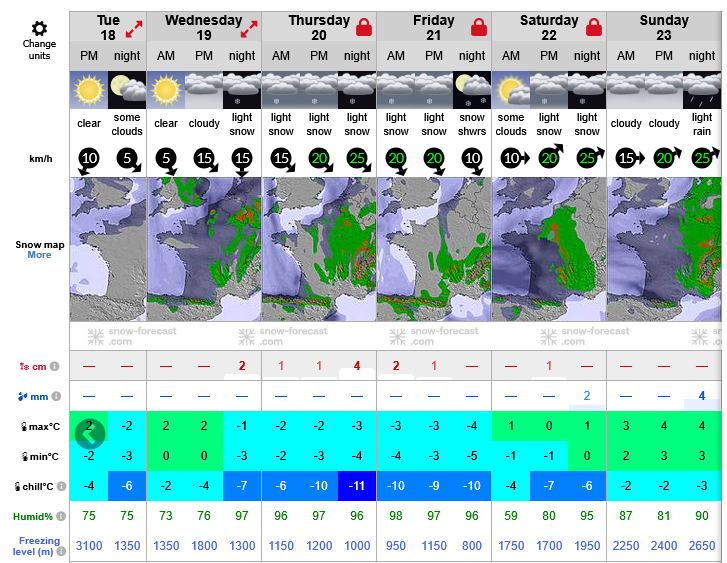This screenshot has width=727, height=563.
Task: Select the Friday 21 day header
Action: [x=434, y=28]
